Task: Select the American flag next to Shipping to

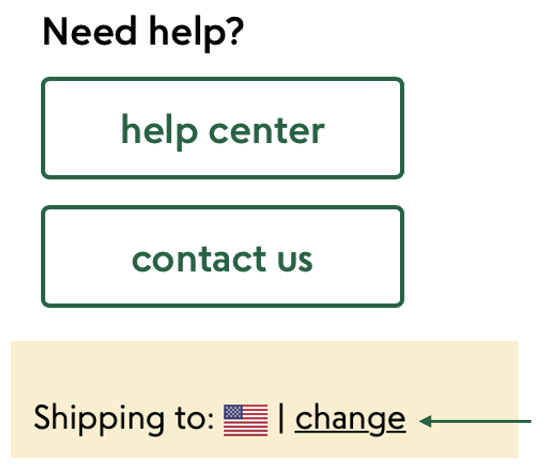Action: pos(246,420)
